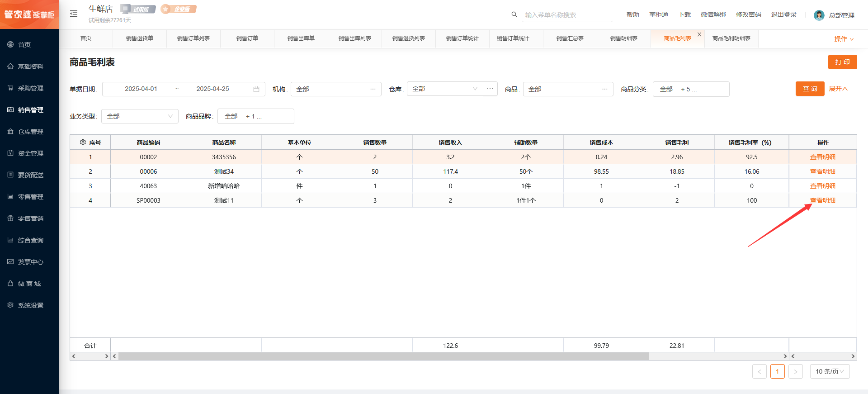Image resolution: width=868 pixels, height=394 pixels.
Task: Click the 打印 button
Action: pyautogui.click(x=843, y=62)
